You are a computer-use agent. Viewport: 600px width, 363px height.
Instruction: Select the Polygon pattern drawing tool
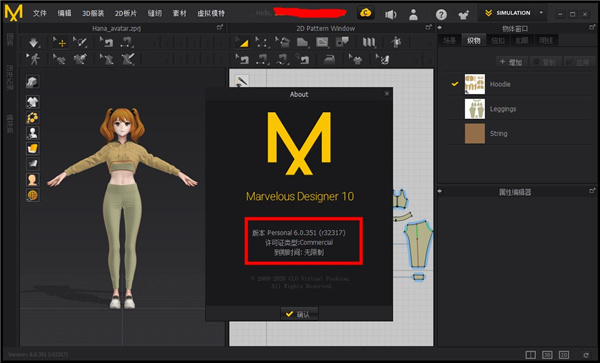click(x=302, y=42)
